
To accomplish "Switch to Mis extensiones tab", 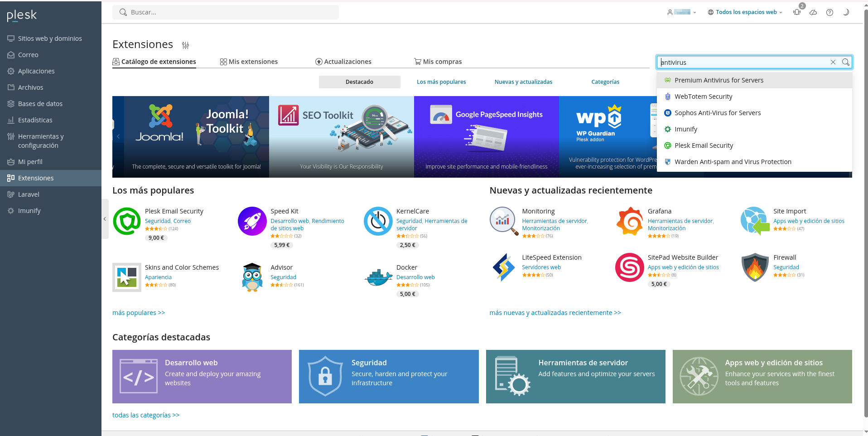I will point(249,62).
